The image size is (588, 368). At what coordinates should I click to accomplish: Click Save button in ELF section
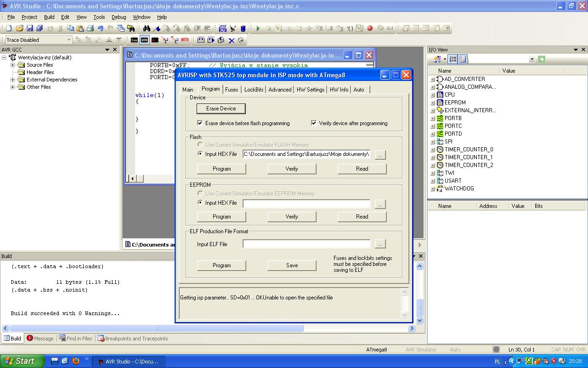point(292,265)
